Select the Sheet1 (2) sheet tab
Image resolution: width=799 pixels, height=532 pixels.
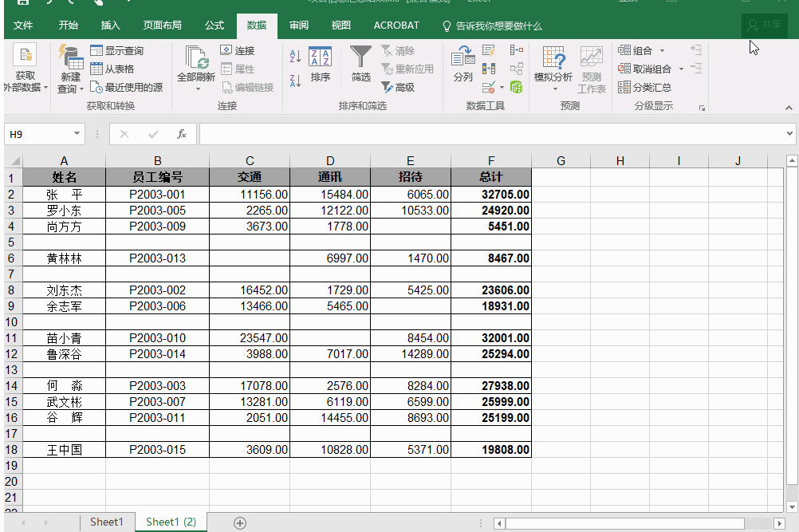click(171, 522)
